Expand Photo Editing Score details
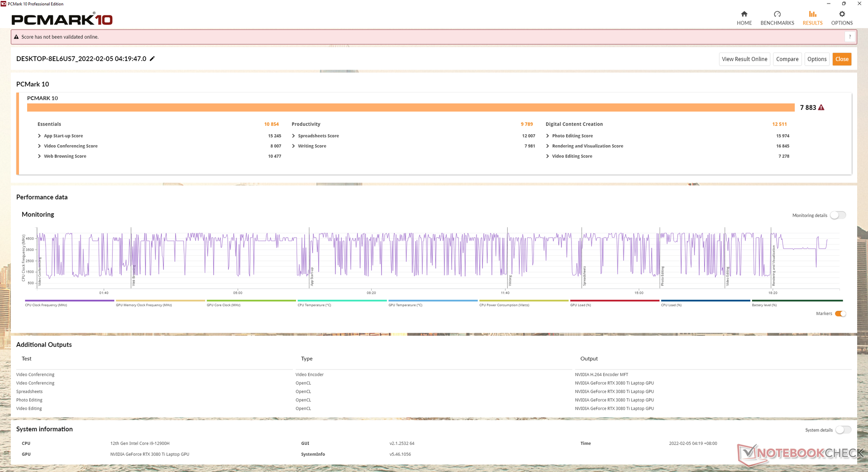The width and height of the screenshot is (868, 472). click(547, 136)
